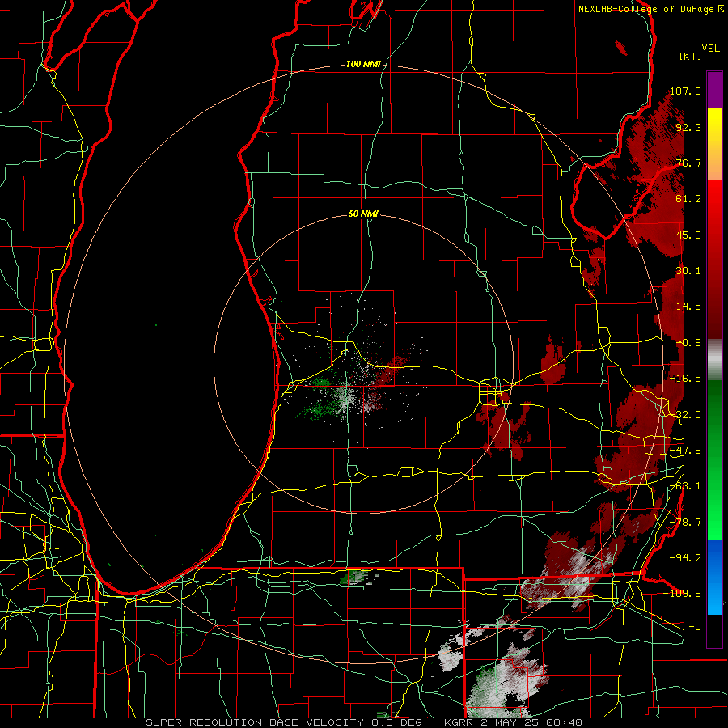This screenshot has width=728, height=728.
Task: Select the 30.1 velocity scale value
Action: click(x=688, y=271)
